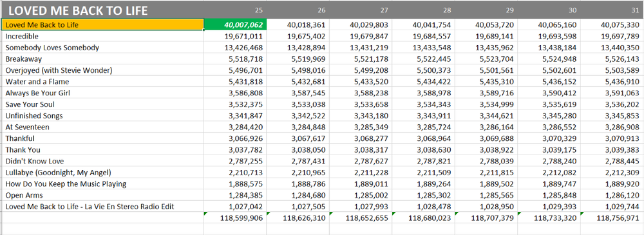Select the value 5,436,152
644x235 pixels.
click(549, 82)
